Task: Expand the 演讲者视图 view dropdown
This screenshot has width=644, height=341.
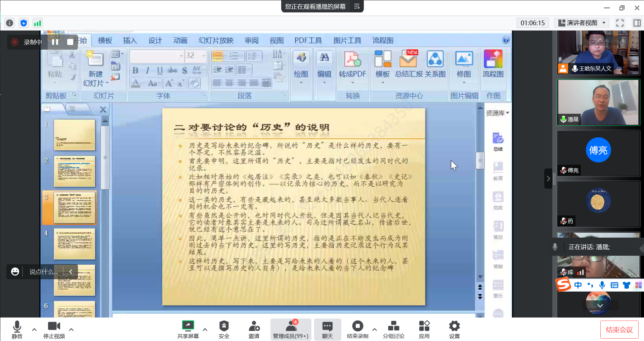Action: click(604, 23)
